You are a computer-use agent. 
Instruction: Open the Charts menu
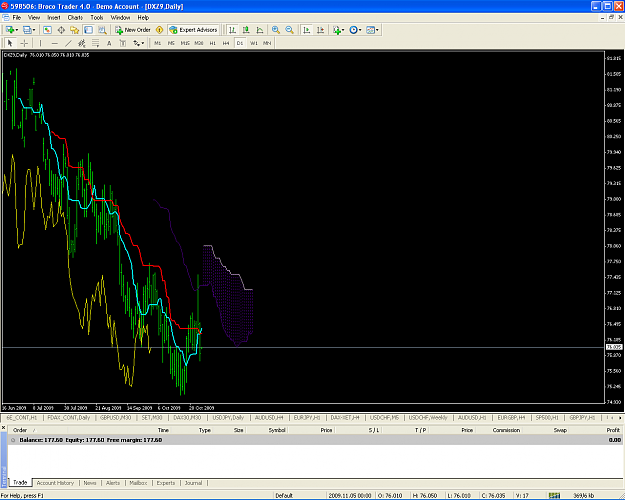pos(75,18)
